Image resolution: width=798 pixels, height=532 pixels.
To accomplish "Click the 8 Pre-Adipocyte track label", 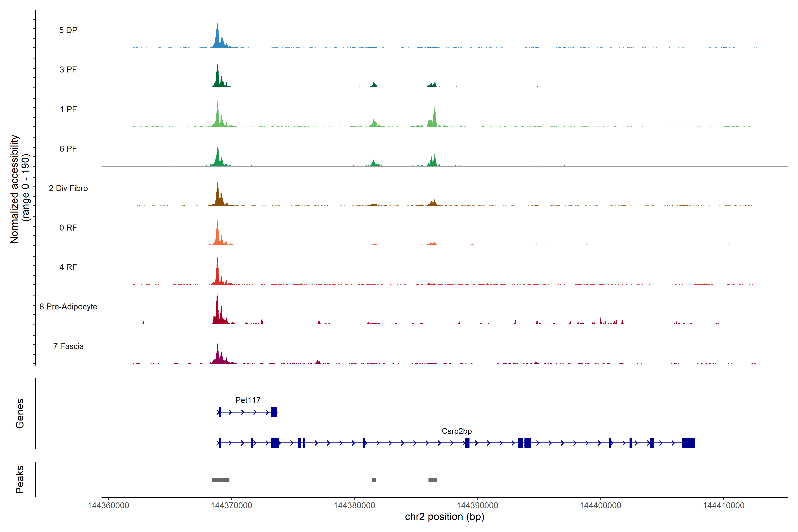I will [x=68, y=307].
